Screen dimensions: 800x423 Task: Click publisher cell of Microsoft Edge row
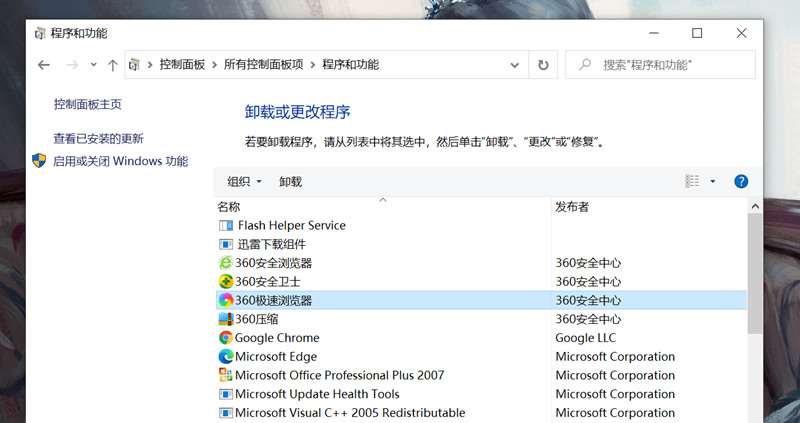615,356
